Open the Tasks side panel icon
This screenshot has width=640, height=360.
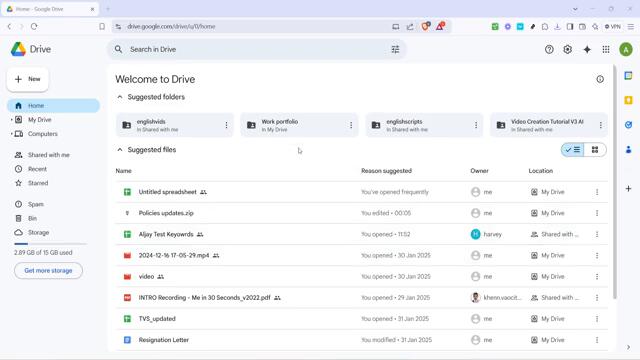coord(629,125)
